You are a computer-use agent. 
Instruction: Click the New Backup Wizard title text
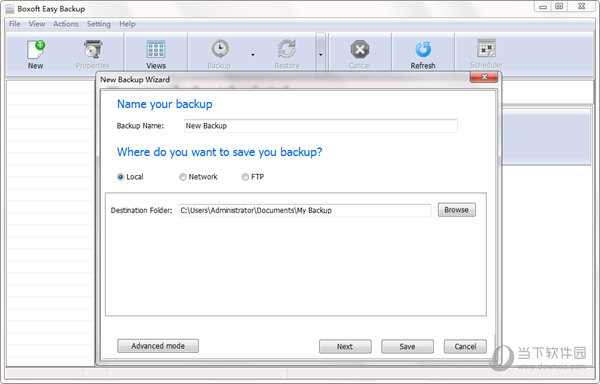pos(135,80)
